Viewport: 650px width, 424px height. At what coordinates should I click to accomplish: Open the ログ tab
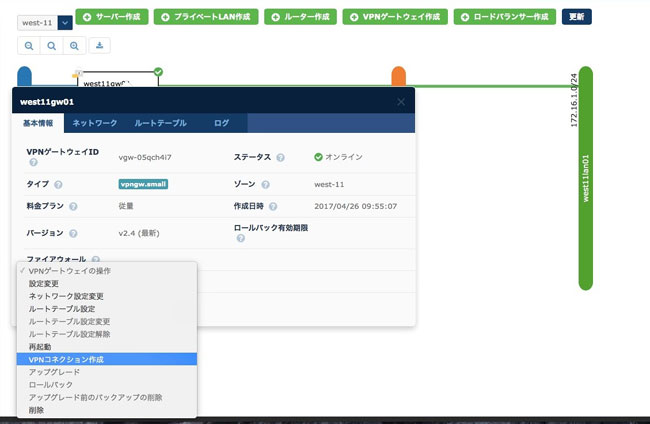pos(221,122)
